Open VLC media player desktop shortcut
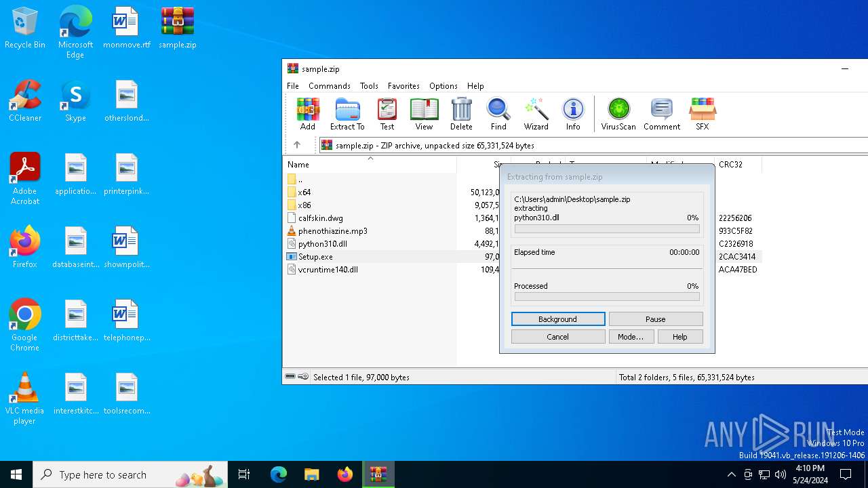 pos(25,399)
